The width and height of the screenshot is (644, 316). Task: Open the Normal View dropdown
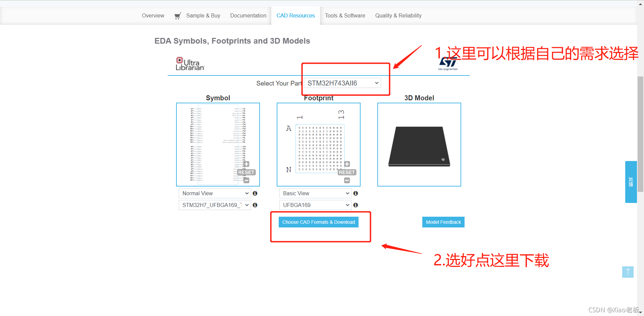pyautogui.click(x=215, y=193)
